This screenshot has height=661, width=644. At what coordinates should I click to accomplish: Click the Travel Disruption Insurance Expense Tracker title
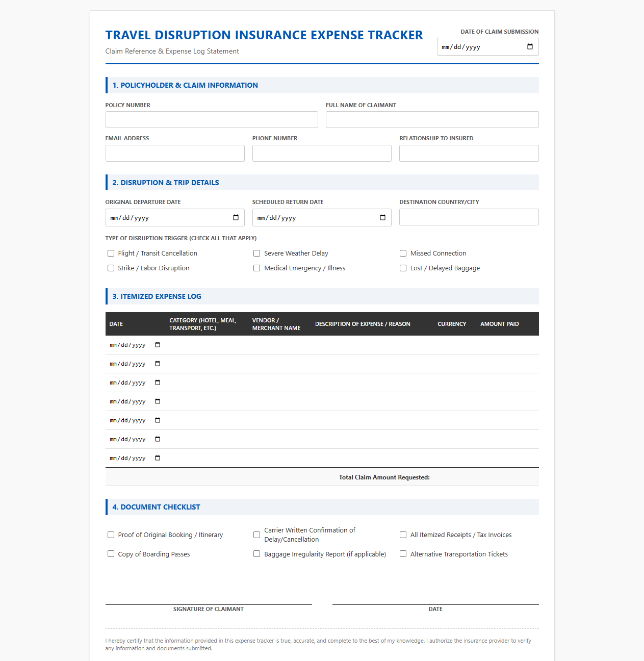point(264,35)
